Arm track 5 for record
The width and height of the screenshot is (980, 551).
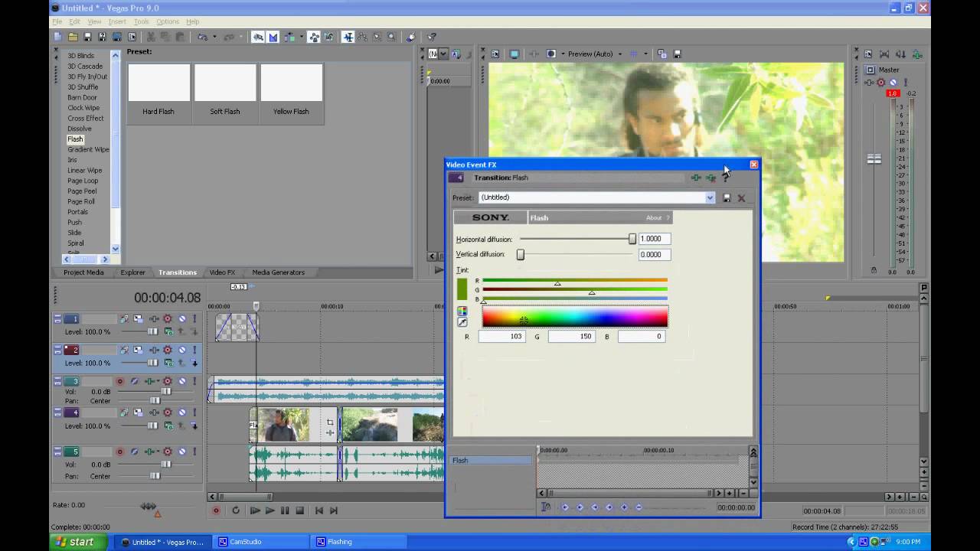click(x=120, y=452)
